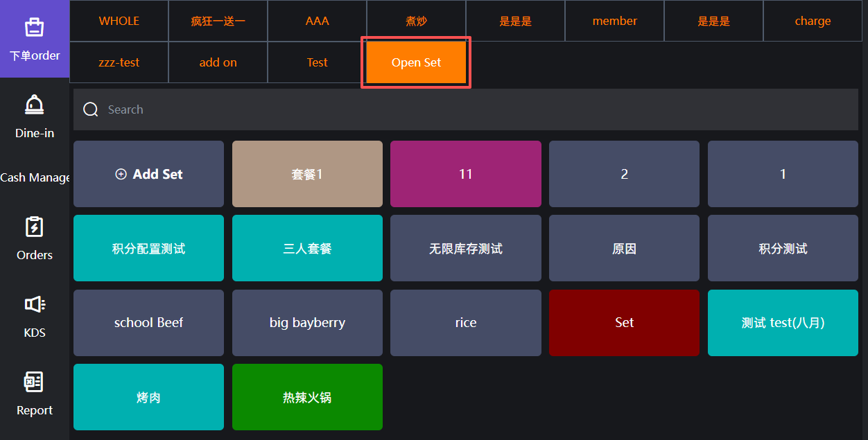Image resolution: width=868 pixels, height=440 pixels.
Task: Open Cash Manage in sidebar
Action: click(35, 177)
